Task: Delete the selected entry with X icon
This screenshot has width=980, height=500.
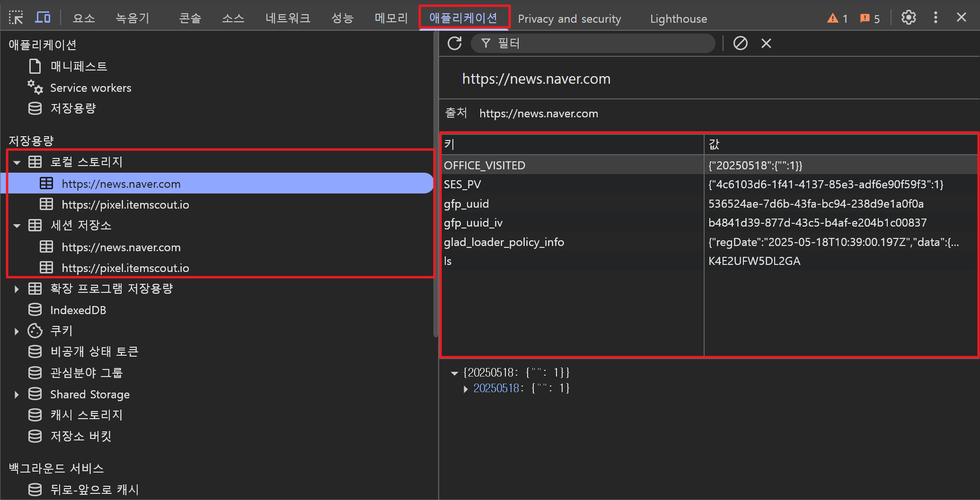Action: point(766,43)
